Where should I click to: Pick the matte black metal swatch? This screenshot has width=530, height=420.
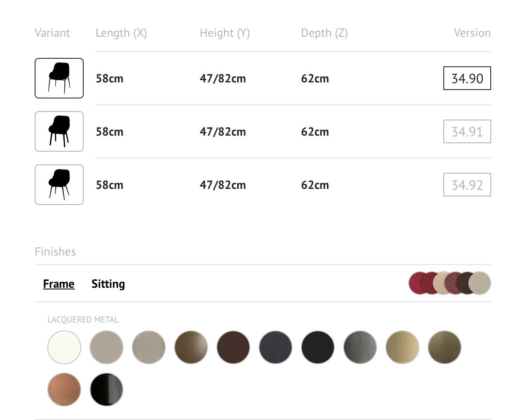pos(318,347)
